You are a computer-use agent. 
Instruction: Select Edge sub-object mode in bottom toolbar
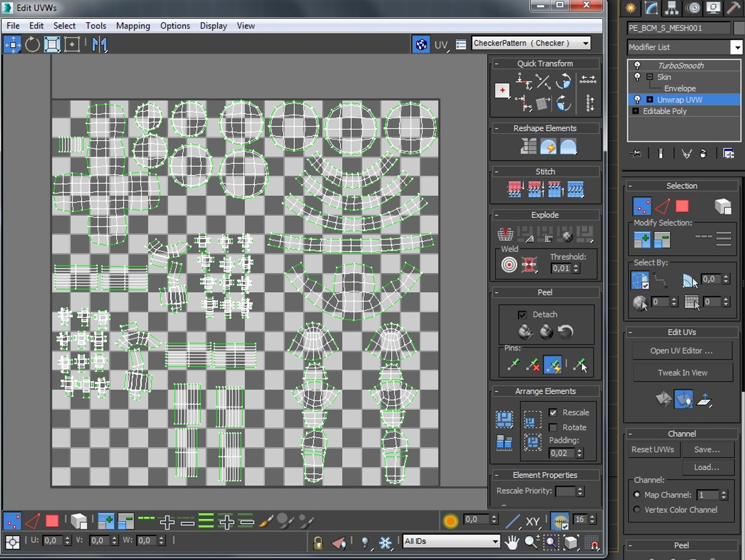(33, 521)
